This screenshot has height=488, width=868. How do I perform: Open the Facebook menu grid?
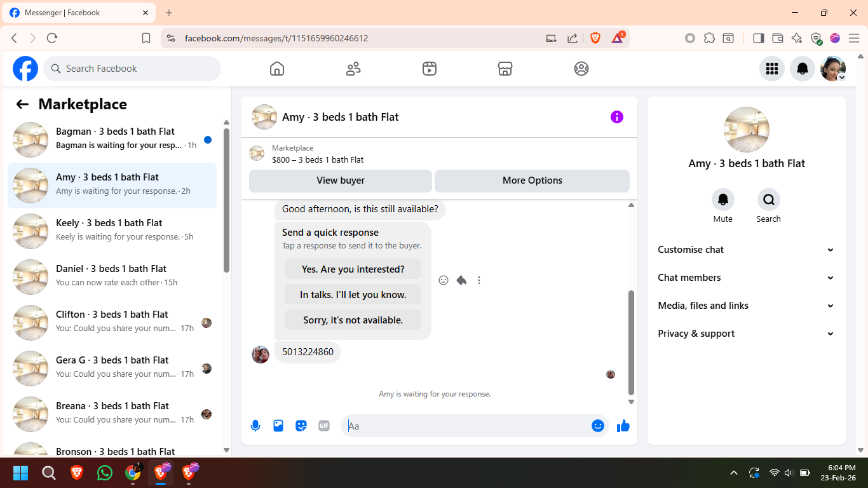coord(772,69)
